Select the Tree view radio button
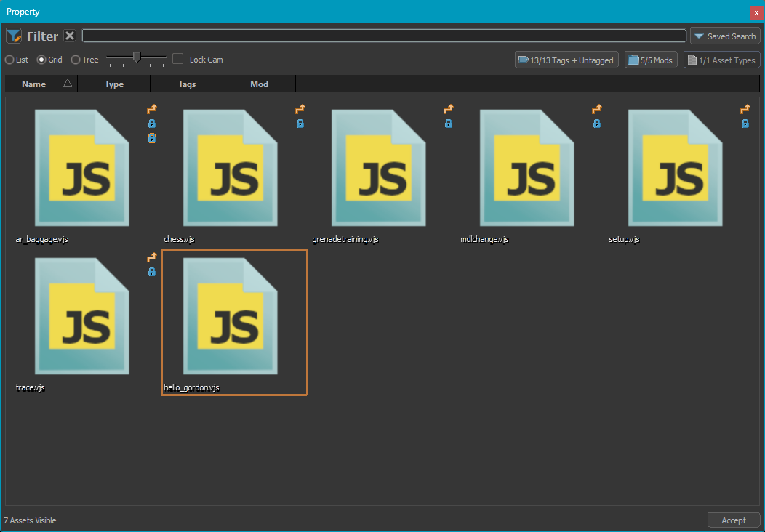 [76, 60]
